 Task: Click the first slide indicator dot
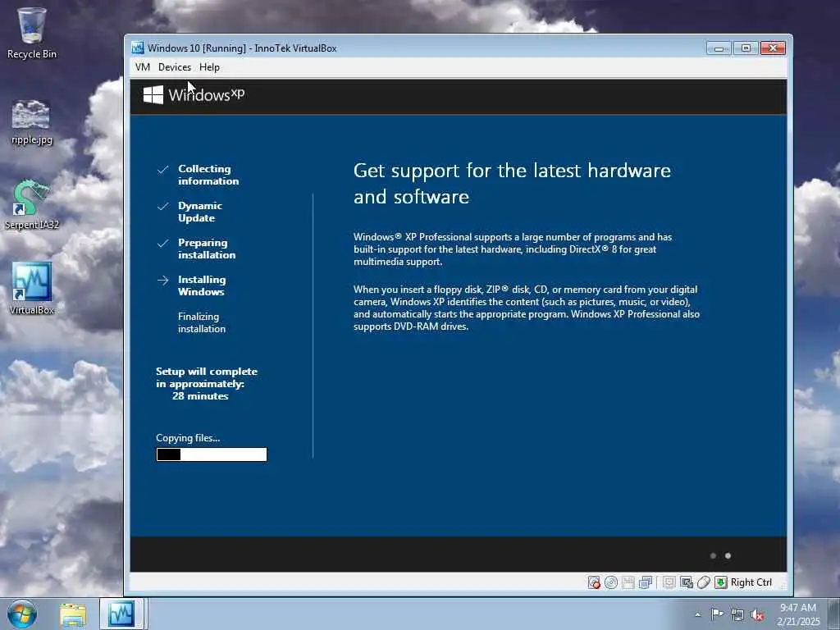click(x=713, y=555)
